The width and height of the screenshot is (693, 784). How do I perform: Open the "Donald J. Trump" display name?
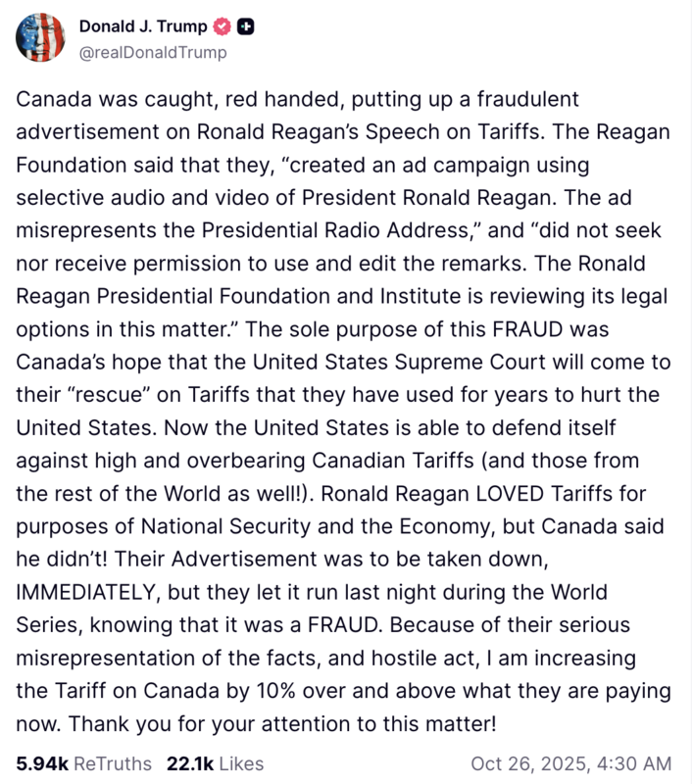point(142,26)
